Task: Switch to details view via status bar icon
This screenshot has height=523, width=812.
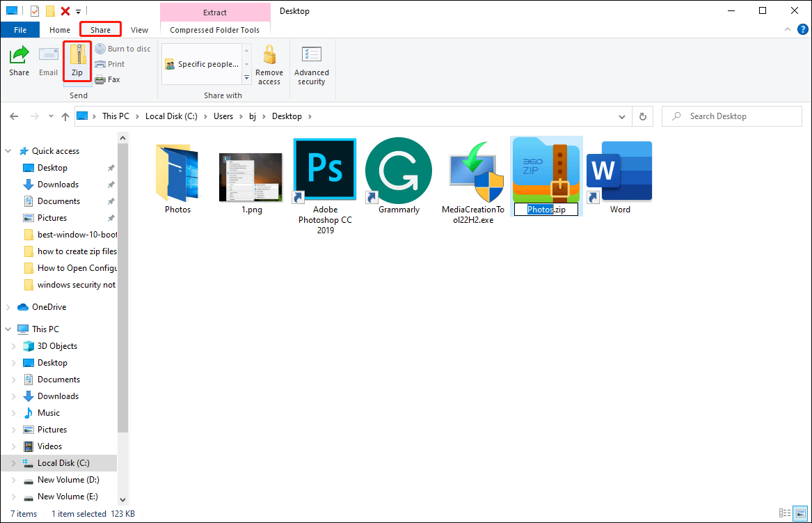Action: [x=785, y=513]
